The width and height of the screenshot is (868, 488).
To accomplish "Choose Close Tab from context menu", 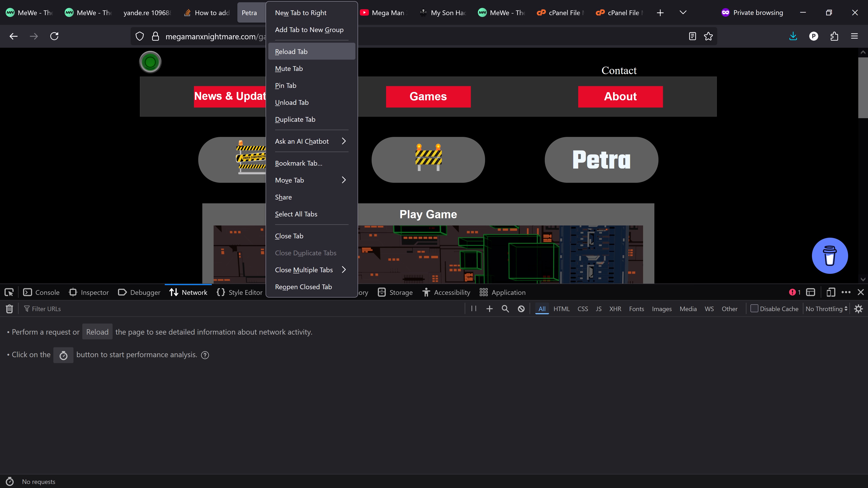I will click(x=311, y=236).
